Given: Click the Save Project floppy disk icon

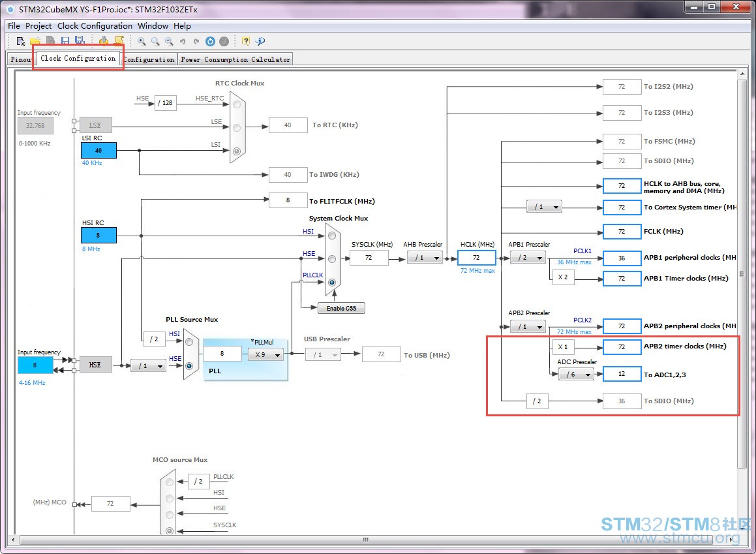Looking at the screenshot, I should coord(65,42).
